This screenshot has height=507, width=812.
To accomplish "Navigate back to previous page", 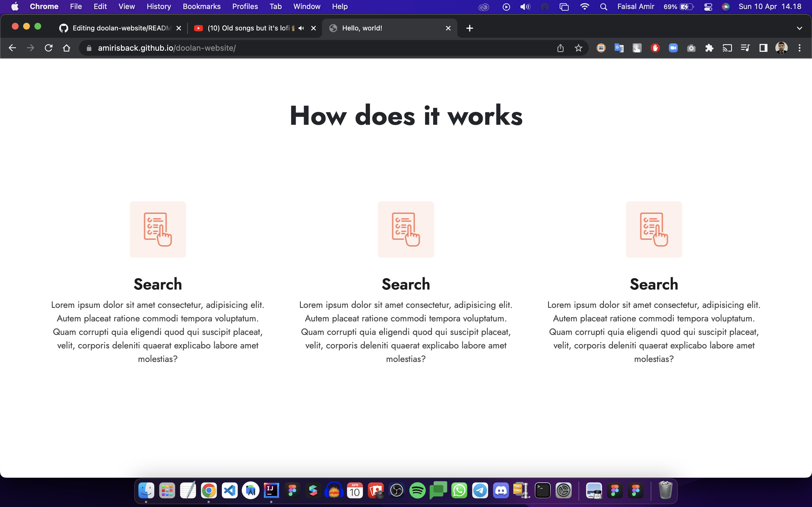I will click(12, 48).
